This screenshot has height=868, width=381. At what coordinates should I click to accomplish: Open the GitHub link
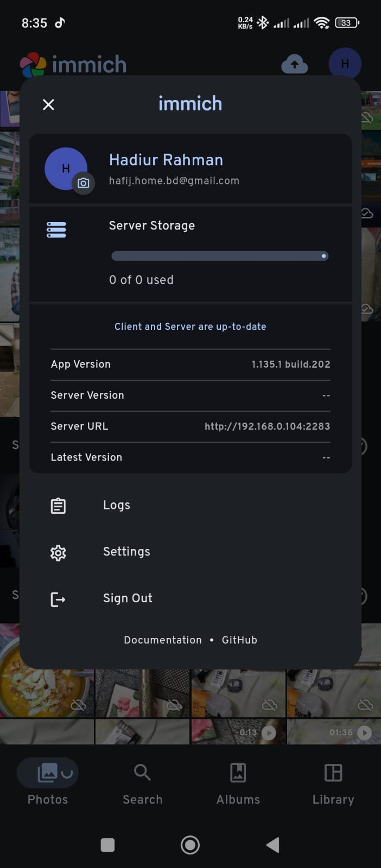click(239, 640)
